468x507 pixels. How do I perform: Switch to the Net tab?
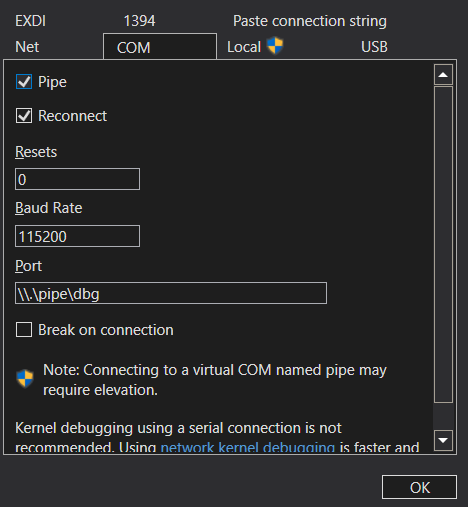click(x=27, y=47)
